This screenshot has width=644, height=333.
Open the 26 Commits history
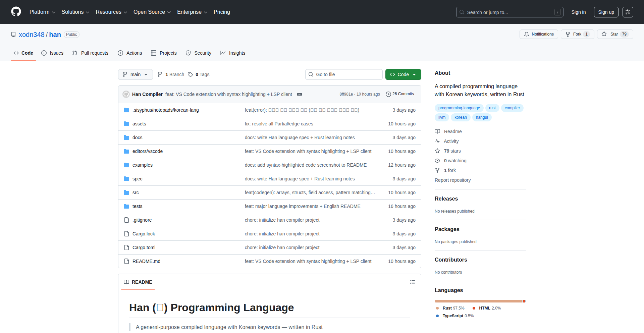400,94
